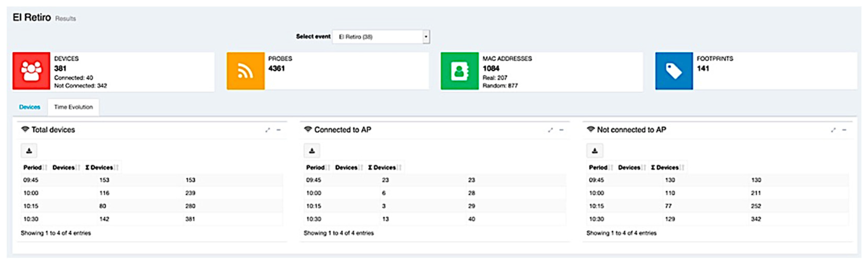Screen dimensions: 868x266
Task: Maximize the Not connected to AP panel
Action: tap(833, 130)
